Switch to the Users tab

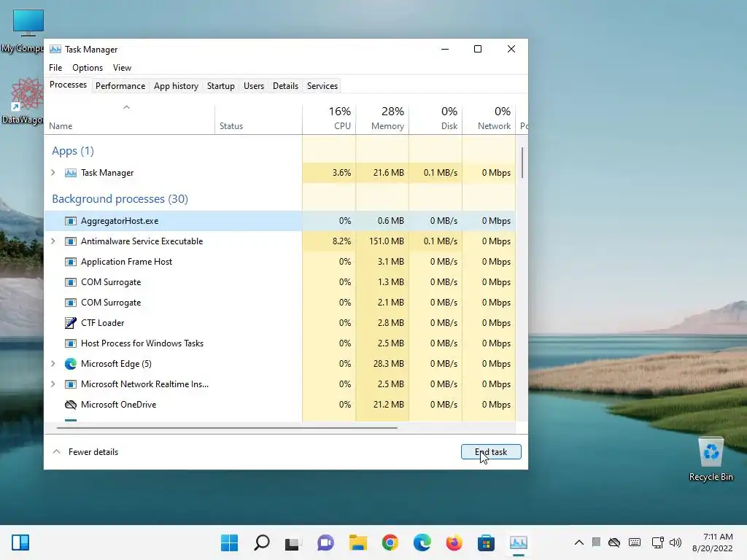pyautogui.click(x=253, y=86)
